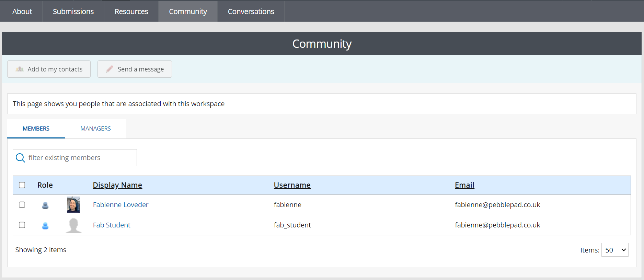Click the role icon for Fab Student
Image resolution: width=644 pixels, height=280 pixels.
point(45,225)
